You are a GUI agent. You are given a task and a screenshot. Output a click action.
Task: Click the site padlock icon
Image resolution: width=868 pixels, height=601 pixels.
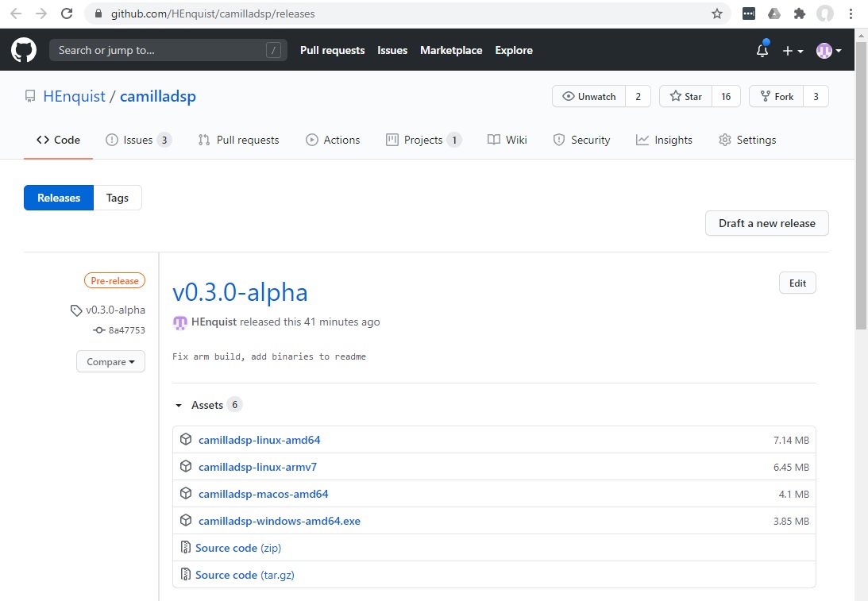click(x=98, y=13)
